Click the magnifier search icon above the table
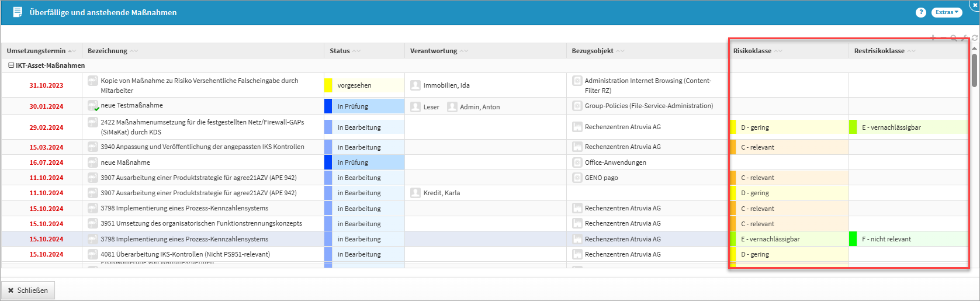Screen dimensions: 980x301 coord(954,38)
